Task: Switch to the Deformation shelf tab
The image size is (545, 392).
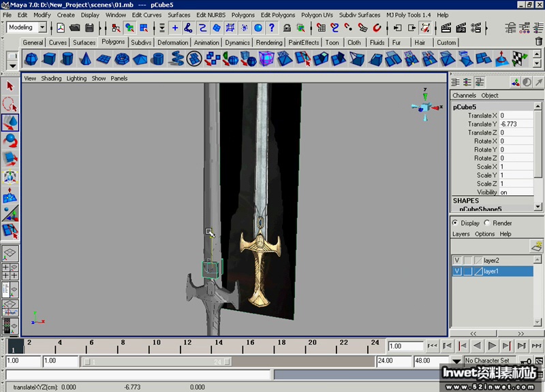Action: 173,42
